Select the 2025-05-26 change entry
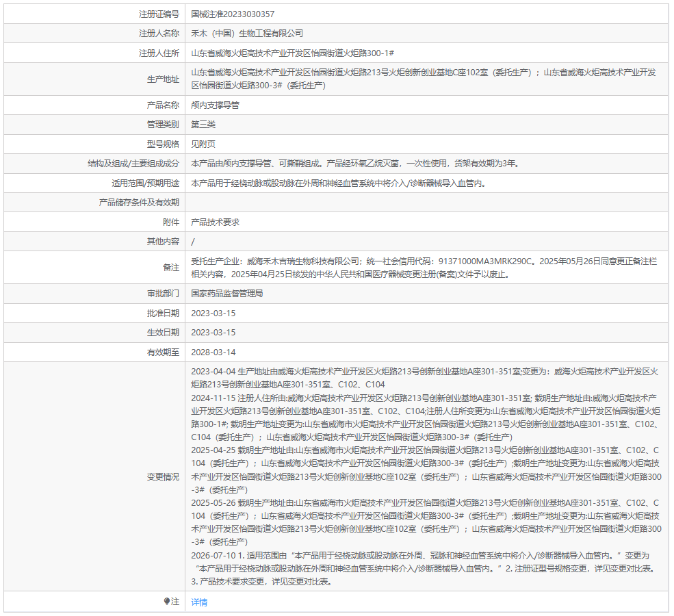The width and height of the screenshot is (674, 616). point(426,522)
